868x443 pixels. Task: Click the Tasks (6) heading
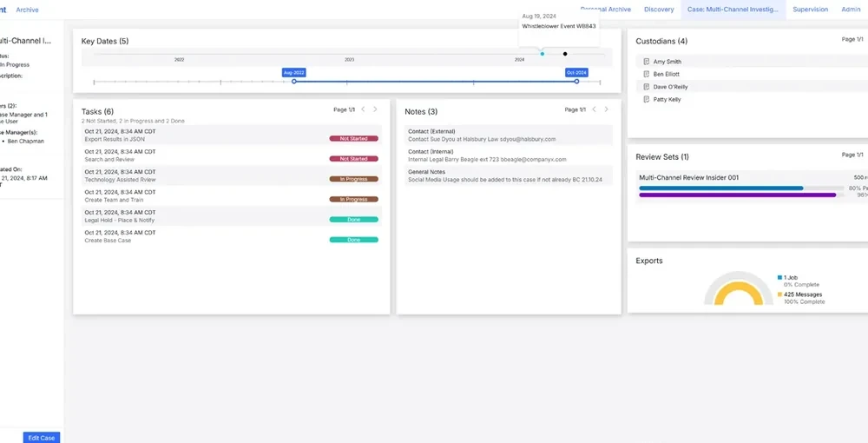coord(97,111)
